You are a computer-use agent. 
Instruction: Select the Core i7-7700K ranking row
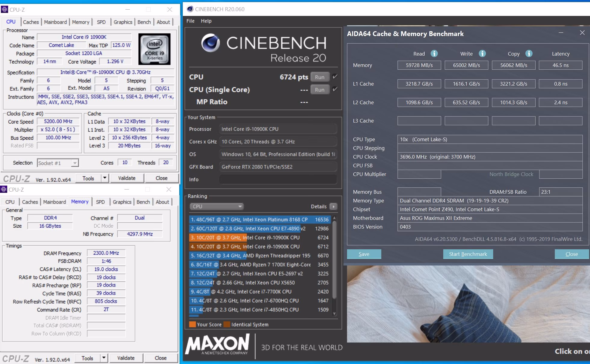(260, 292)
